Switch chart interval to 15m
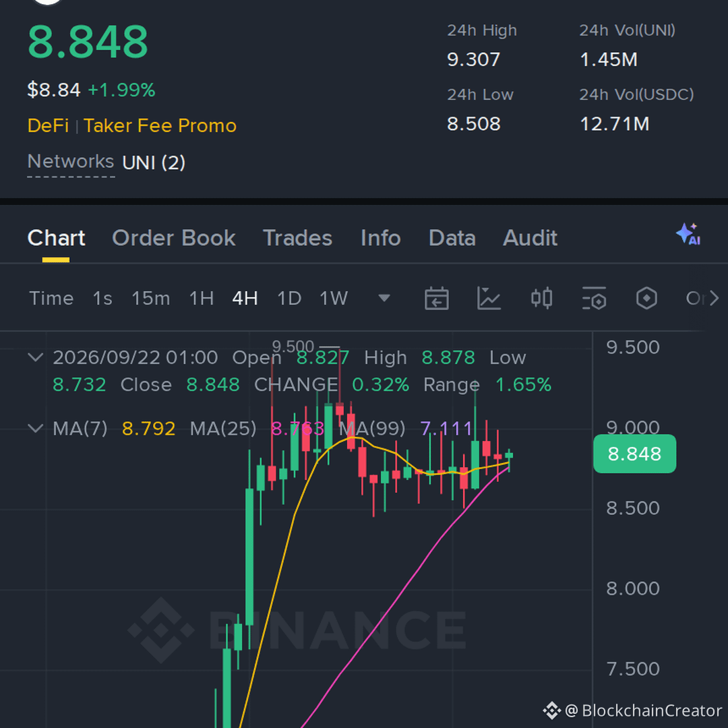The width and height of the screenshot is (728, 728). point(151,298)
